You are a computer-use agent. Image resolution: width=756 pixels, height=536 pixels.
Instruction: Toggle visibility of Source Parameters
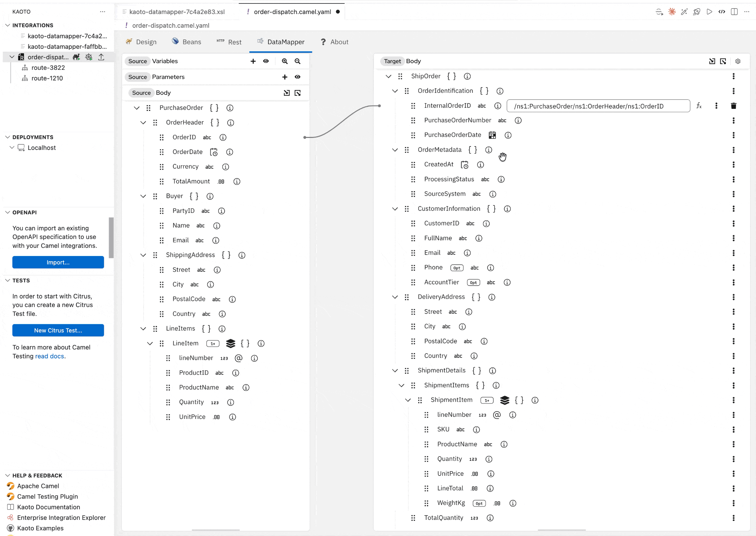(x=298, y=77)
